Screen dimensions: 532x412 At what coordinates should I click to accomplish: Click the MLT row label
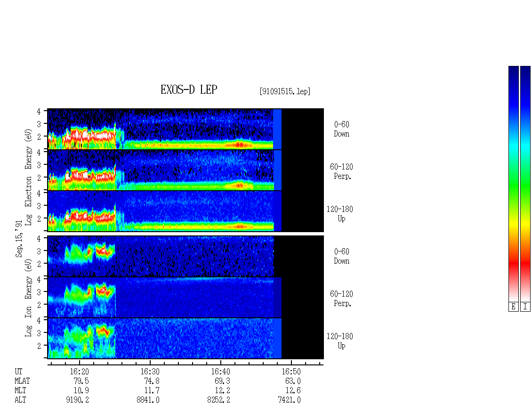click(20, 391)
